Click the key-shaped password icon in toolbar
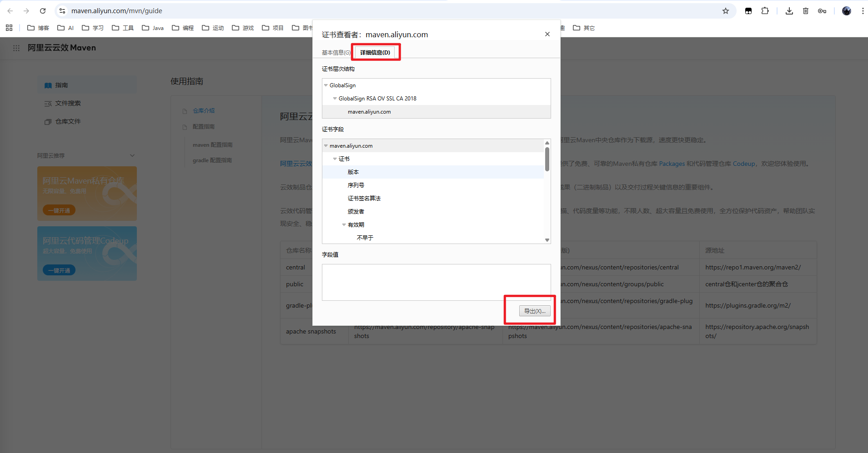This screenshot has height=453, width=868. 822,11
